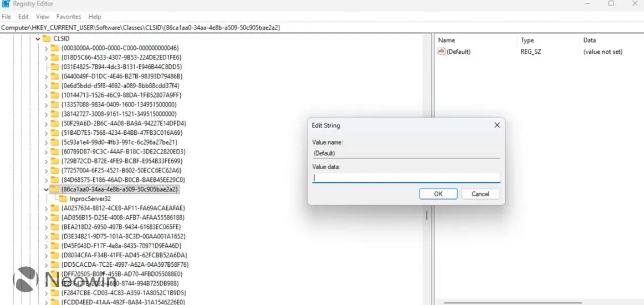Viewport: 644px width, 305px height.
Task: Close the Edit String dialog
Action: tap(497, 125)
